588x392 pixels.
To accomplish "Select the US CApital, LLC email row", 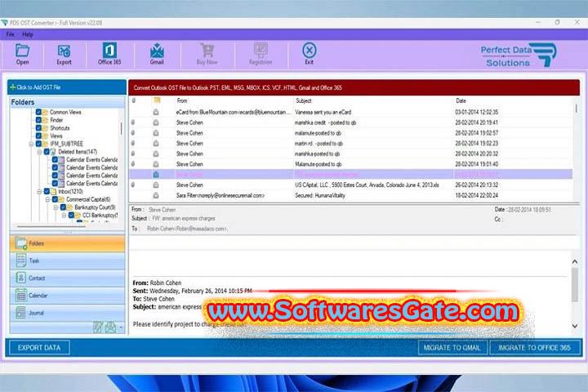I will (350, 185).
